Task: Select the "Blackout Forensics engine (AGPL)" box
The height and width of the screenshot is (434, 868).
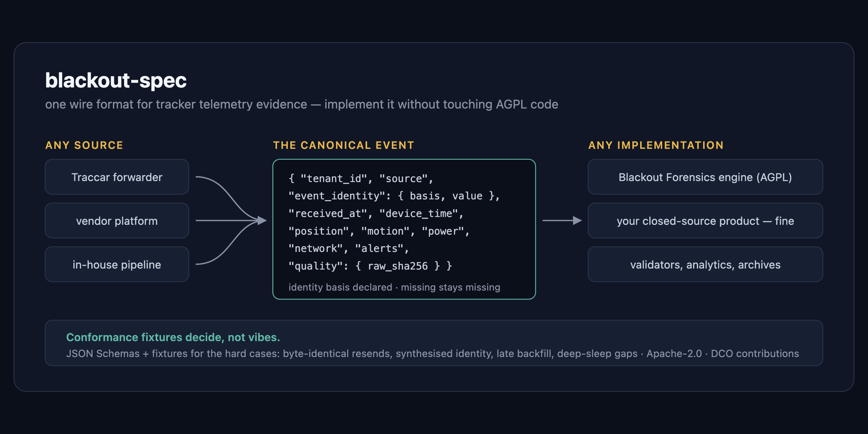Action: 705,177
